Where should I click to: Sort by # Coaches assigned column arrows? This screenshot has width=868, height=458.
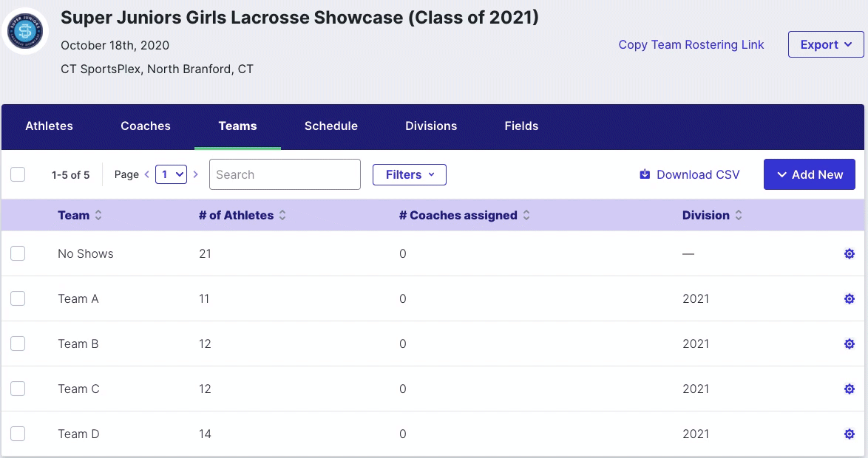pyautogui.click(x=526, y=215)
